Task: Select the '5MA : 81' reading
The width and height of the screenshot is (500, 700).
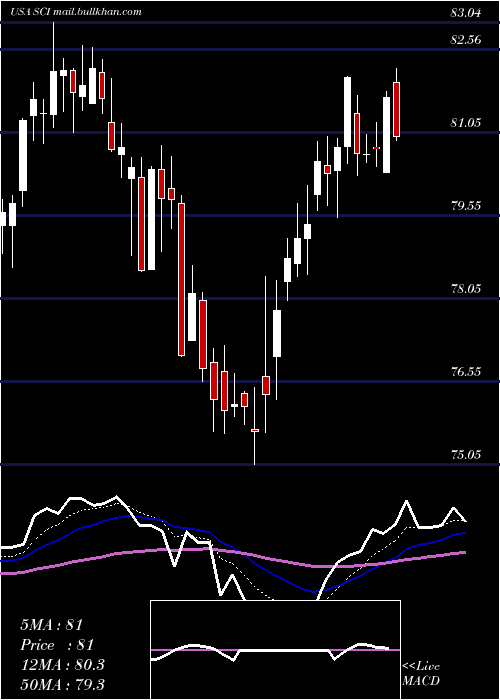Action: 52,625
